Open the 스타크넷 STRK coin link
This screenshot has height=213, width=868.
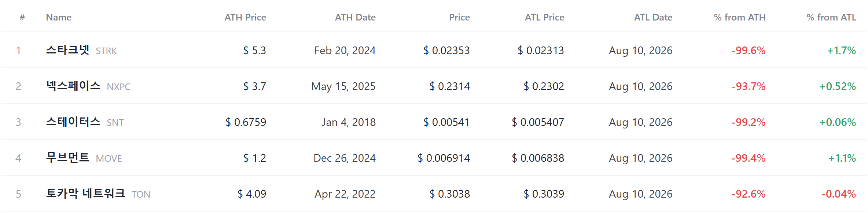pyautogui.click(x=81, y=50)
